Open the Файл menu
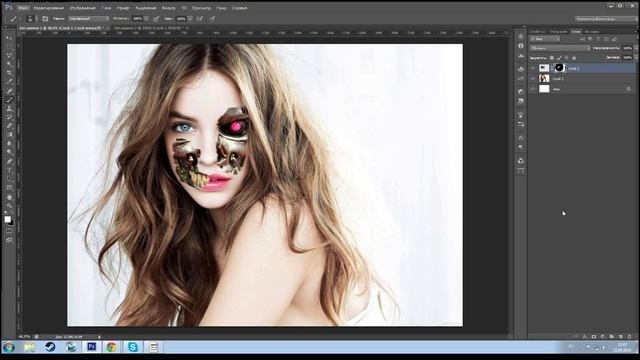The width and height of the screenshot is (640, 360). click(x=23, y=8)
